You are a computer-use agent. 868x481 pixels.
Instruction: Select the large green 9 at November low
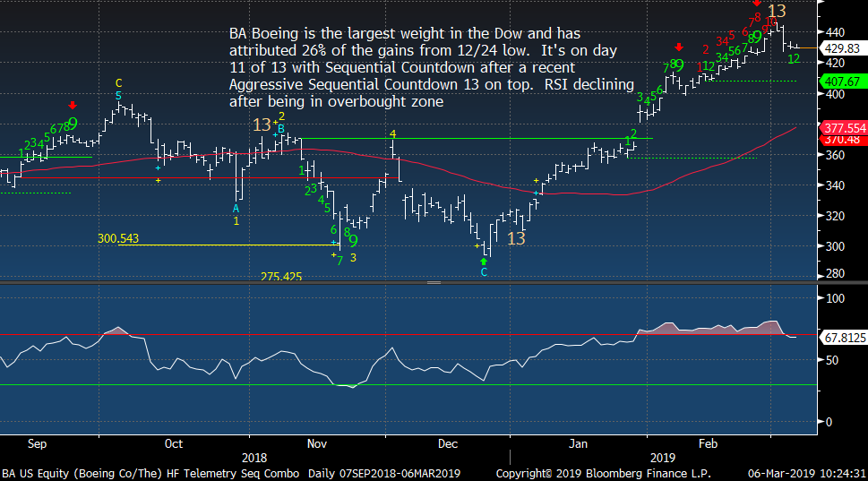(353, 241)
